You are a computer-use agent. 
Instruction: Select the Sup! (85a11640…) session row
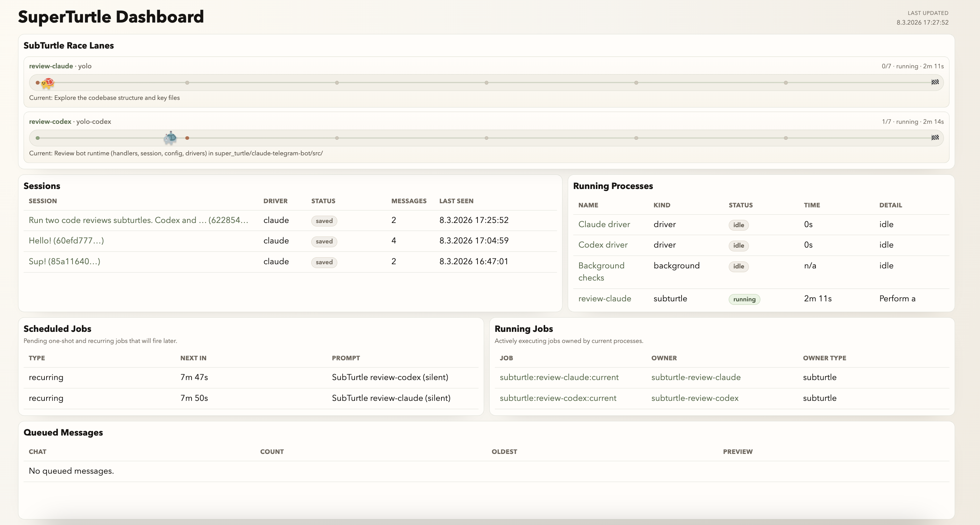[64, 261]
